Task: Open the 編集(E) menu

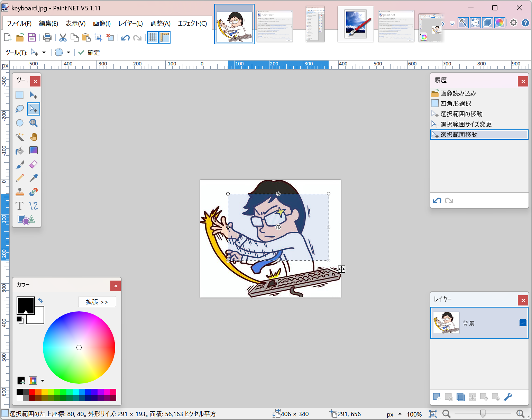Action: click(x=48, y=23)
